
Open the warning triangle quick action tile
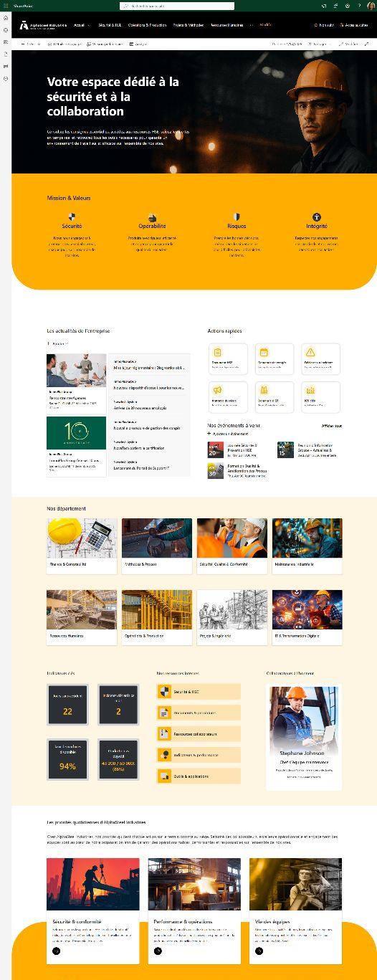320,358
